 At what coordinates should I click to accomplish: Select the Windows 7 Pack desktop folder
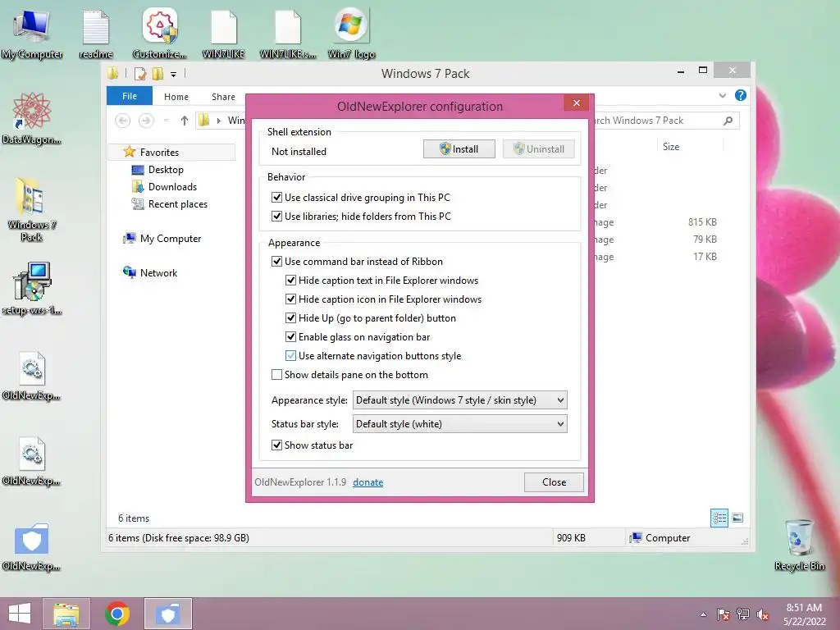pyautogui.click(x=32, y=210)
